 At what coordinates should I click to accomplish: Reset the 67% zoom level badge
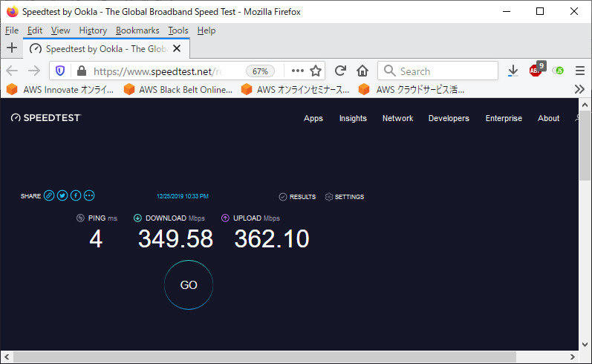260,71
